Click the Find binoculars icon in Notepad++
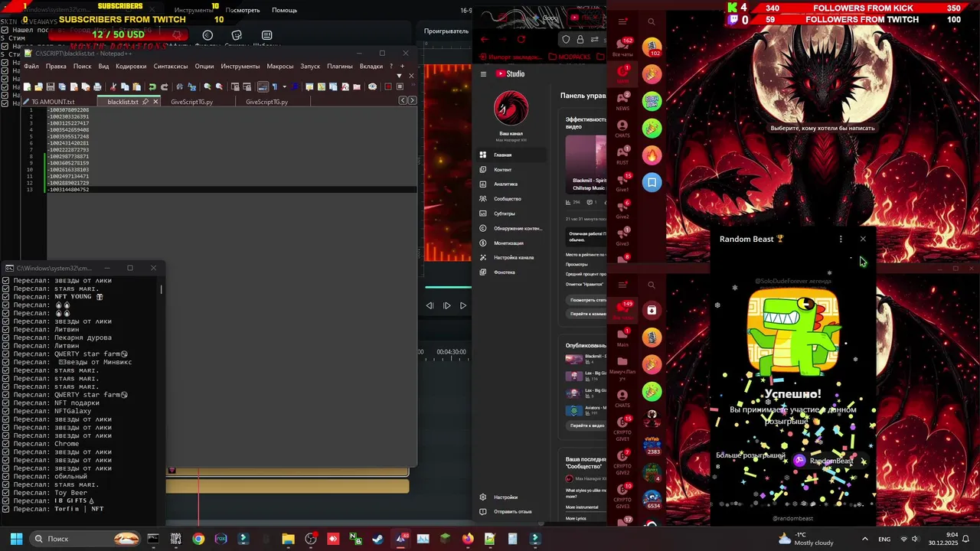 click(179, 86)
